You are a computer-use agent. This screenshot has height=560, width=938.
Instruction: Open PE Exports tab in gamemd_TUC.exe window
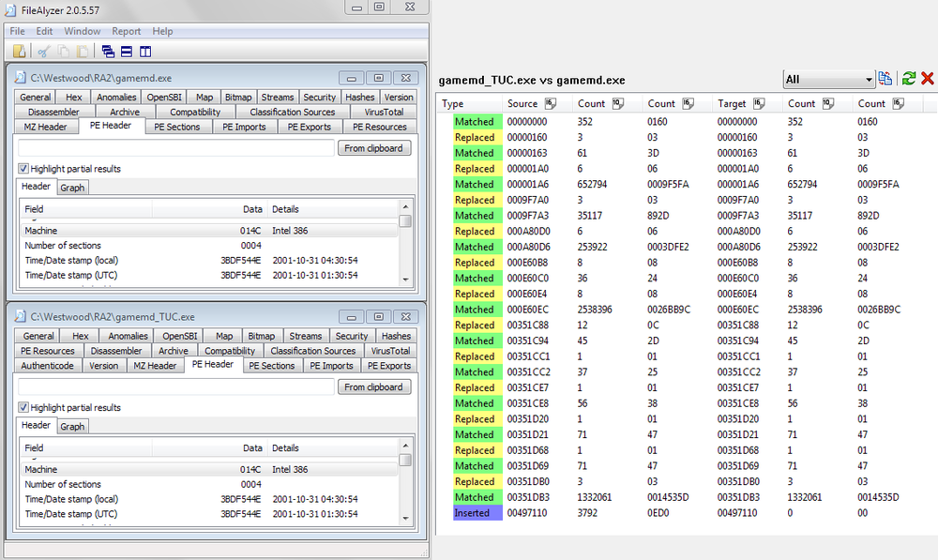click(x=389, y=366)
